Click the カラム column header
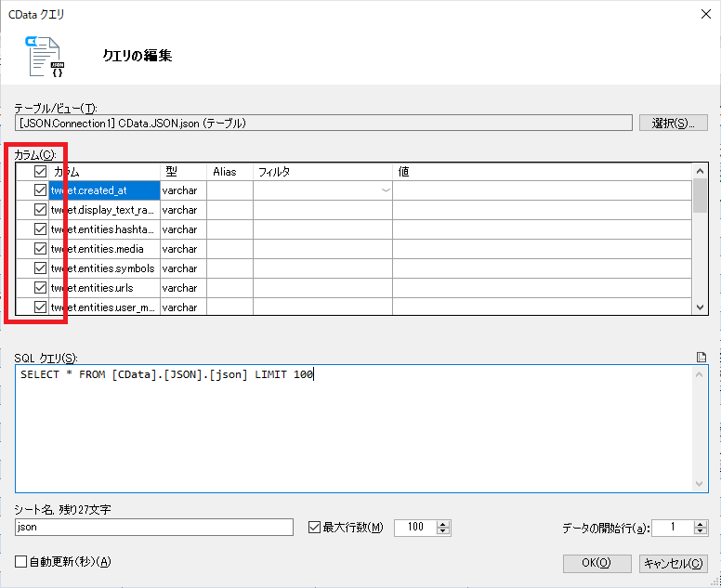This screenshot has width=721, height=588. tap(104, 172)
